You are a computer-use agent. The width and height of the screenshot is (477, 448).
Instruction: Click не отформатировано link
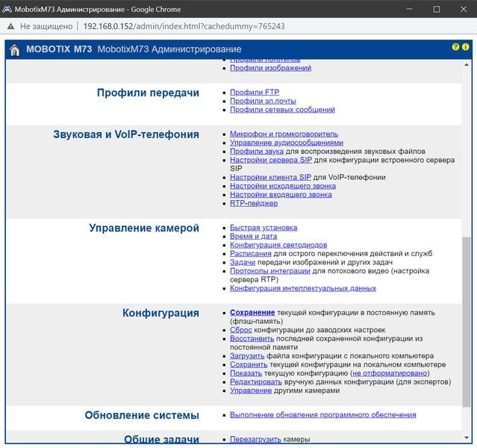[x=390, y=373]
